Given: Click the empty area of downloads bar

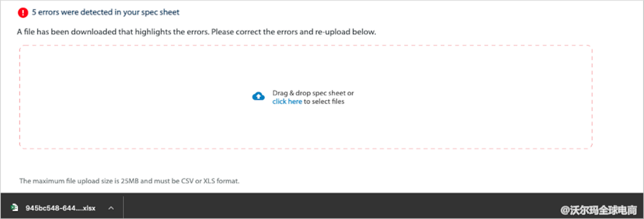Looking at the screenshot, I should (x=324, y=208).
